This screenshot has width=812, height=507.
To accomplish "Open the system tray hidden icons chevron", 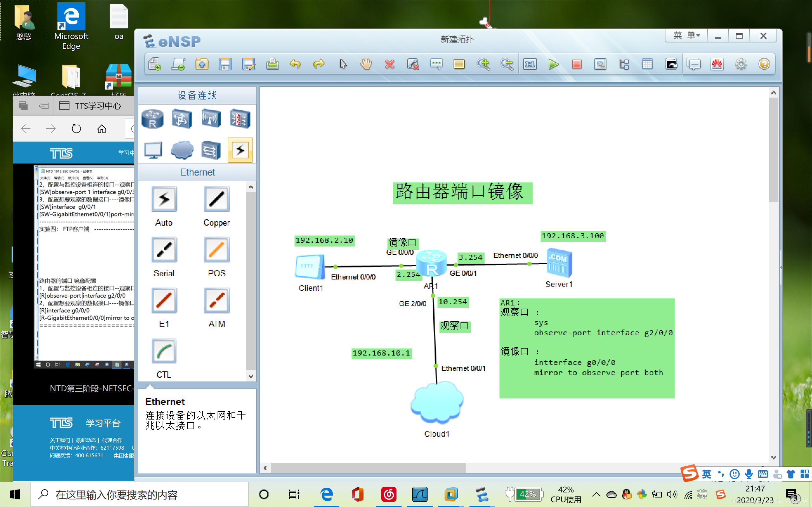I will tap(596, 494).
